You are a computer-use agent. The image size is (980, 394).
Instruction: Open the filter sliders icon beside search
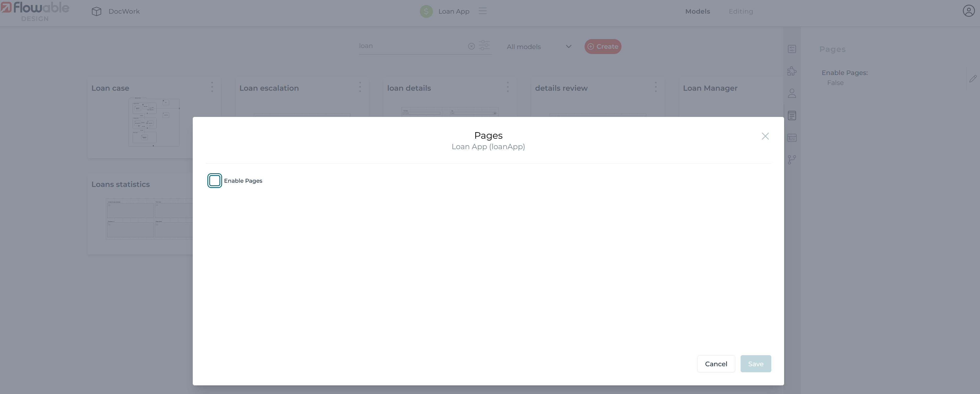(484, 45)
